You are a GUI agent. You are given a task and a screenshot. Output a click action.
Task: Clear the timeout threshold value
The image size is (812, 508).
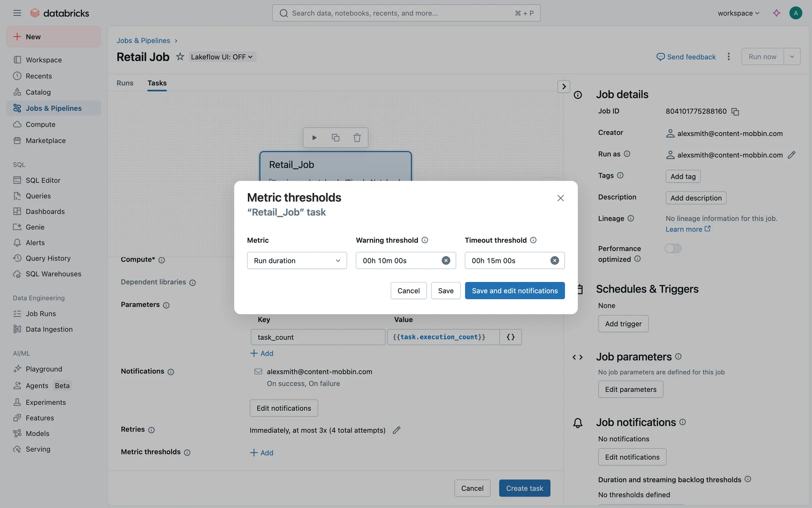554,260
